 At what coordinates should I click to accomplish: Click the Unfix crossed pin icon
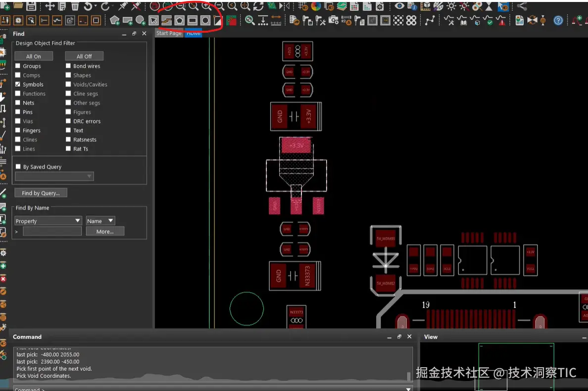(136, 5)
